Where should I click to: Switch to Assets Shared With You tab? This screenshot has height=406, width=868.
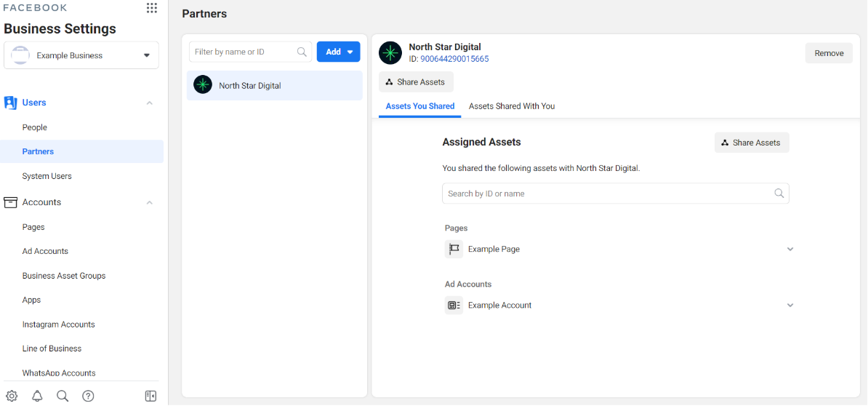pos(512,106)
